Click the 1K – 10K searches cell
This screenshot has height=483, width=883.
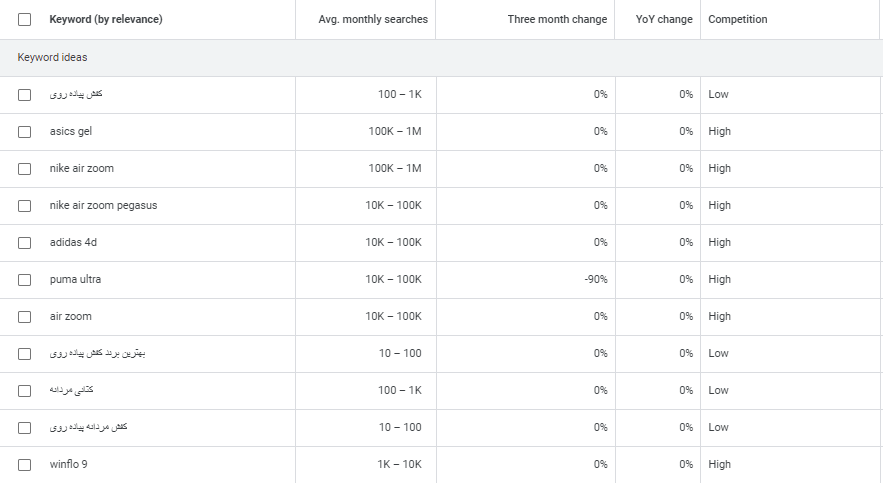pos(399,464)
